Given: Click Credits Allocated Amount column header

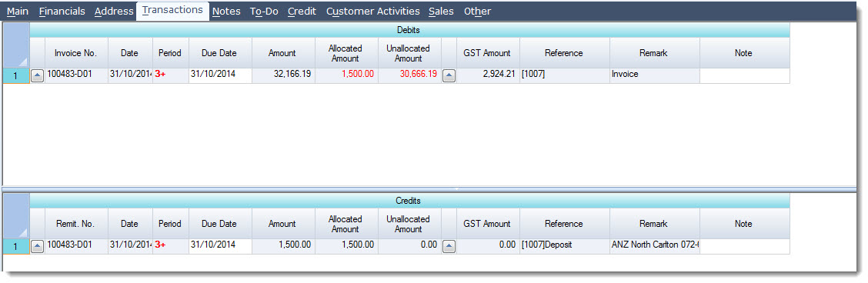Looking at the screenshot, I should pyautogui.click(x=346, y=224).
